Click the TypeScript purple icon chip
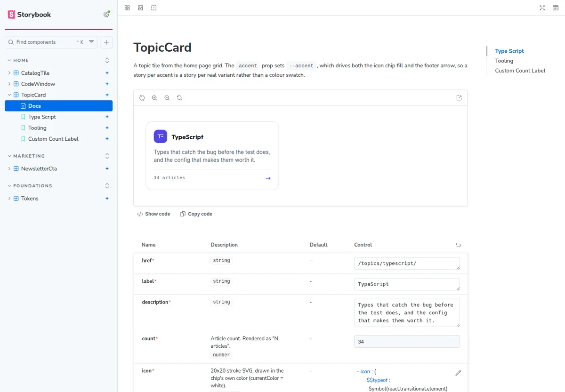Image resolution: width=565 pixels, height=392 pixels. pos(161,136)
